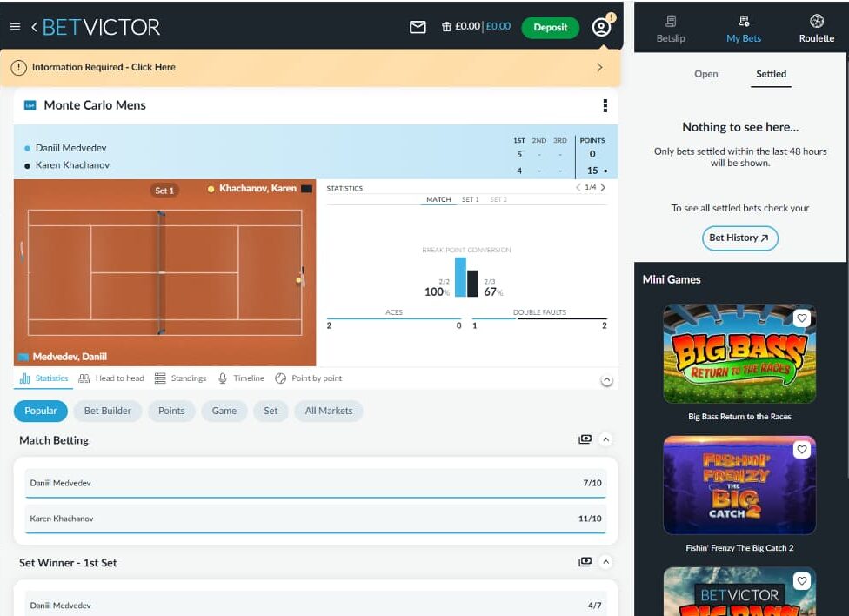Open the My Bets icon
The width and height of the screenshot is (849, 616).
744,29
